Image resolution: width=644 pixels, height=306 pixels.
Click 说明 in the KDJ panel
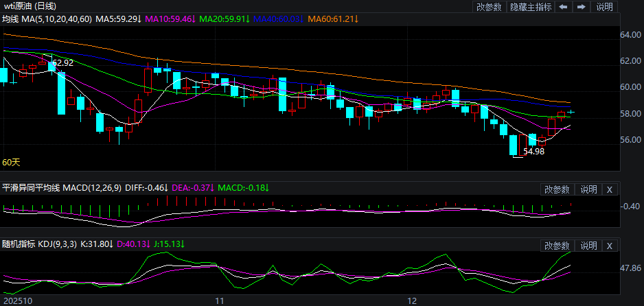(x=588, y=246)
